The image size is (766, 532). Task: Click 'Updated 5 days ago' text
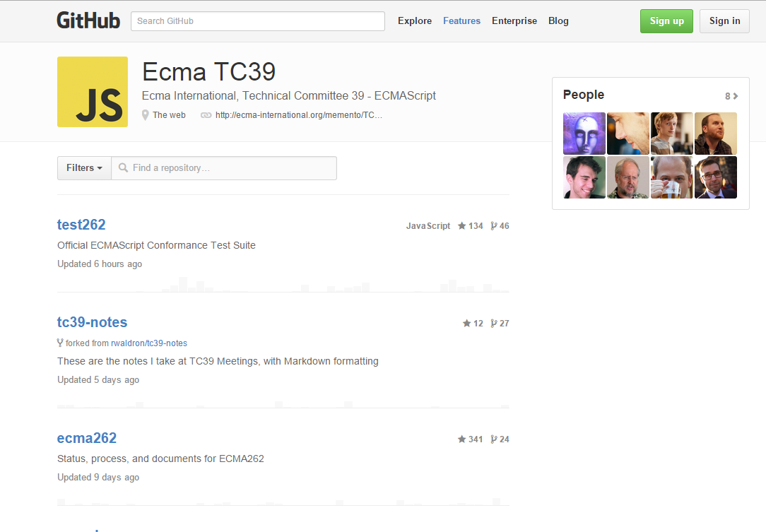(98, 379)
